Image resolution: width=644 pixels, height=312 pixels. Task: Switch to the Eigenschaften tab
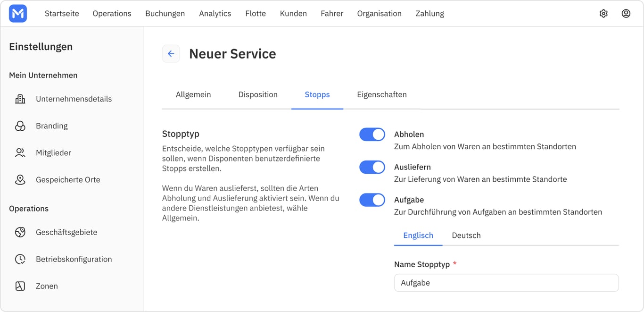pos(382,95)
